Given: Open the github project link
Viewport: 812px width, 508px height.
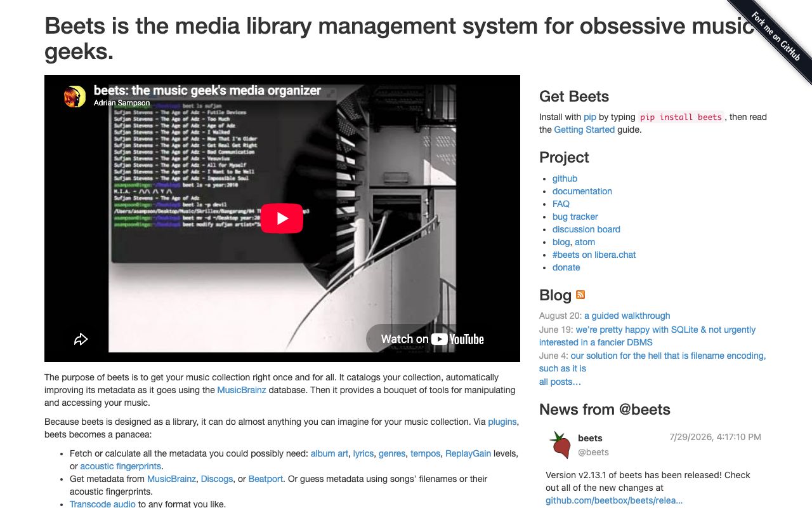Looking at the screenshot, I should click(565, 178).
